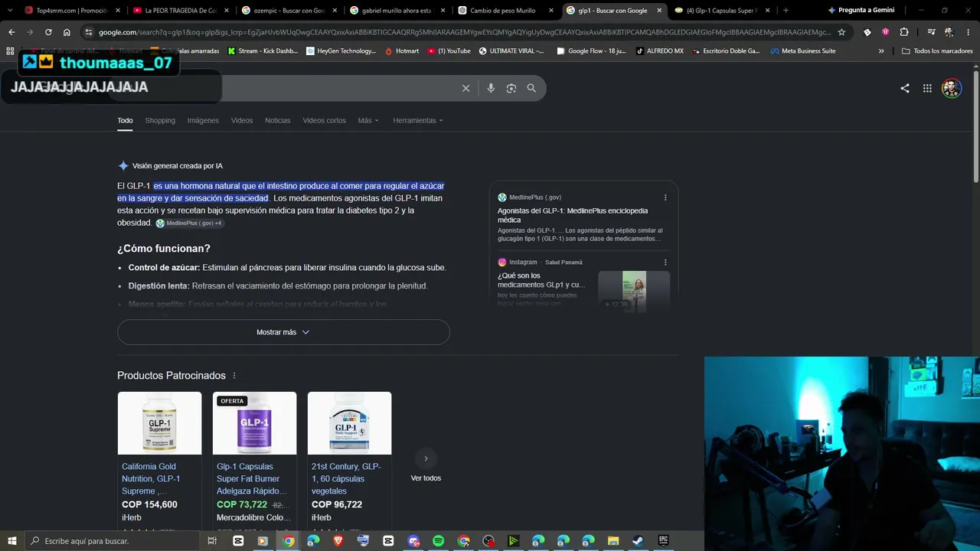Open a new browser tab
This screenshot has width=980, height=551.
[x=786, y=11]
